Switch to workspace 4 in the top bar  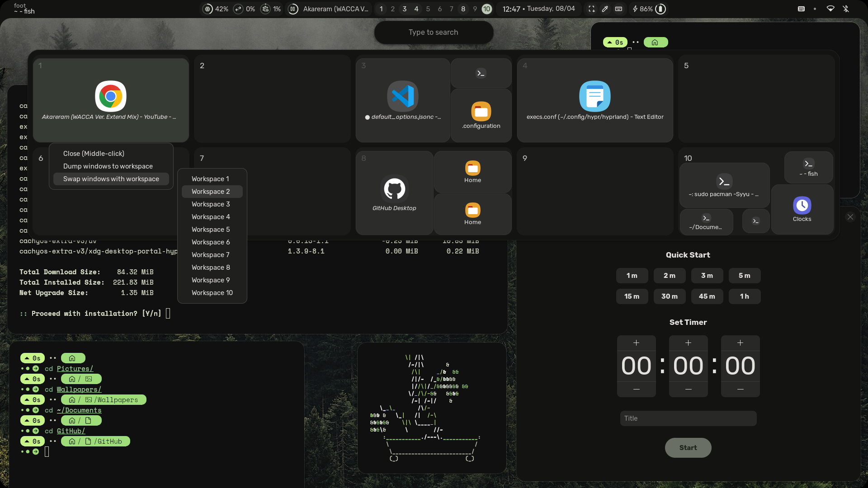tap(416, 9)
